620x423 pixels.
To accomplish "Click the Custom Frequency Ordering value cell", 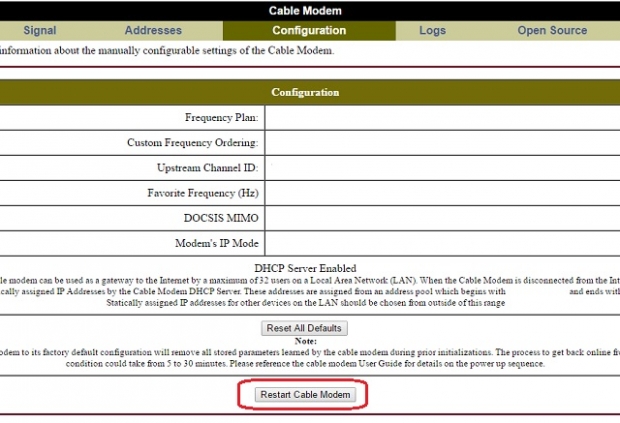I will click(442, 143).
